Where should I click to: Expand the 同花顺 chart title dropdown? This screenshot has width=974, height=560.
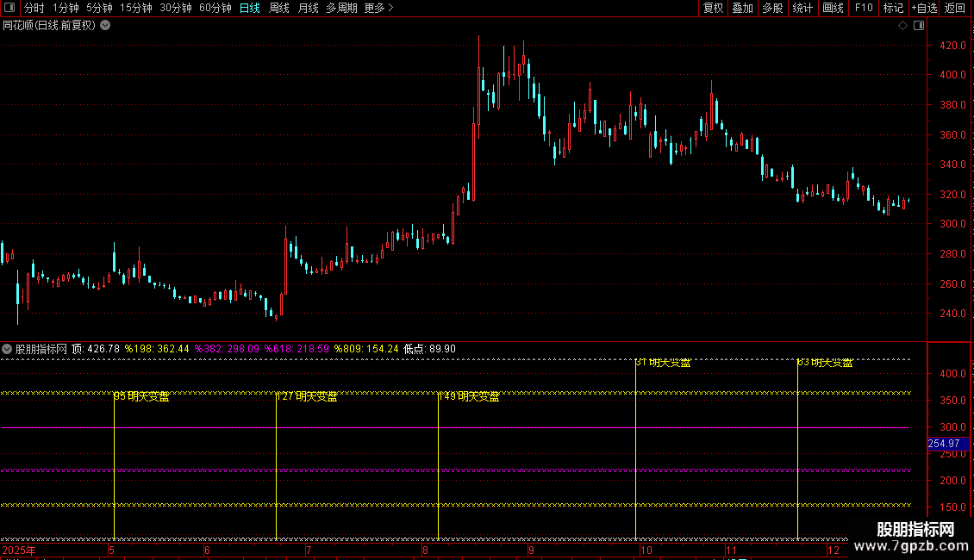point(106,26)
